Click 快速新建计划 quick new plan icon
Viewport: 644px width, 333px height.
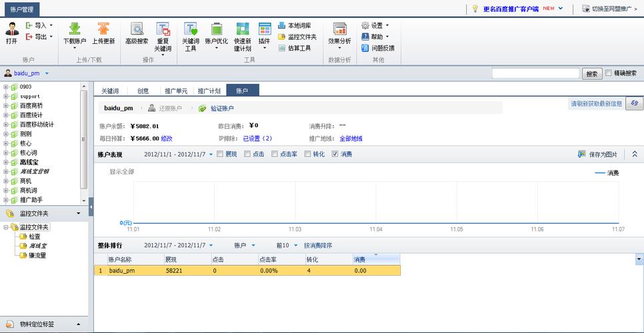pos(242,29)
